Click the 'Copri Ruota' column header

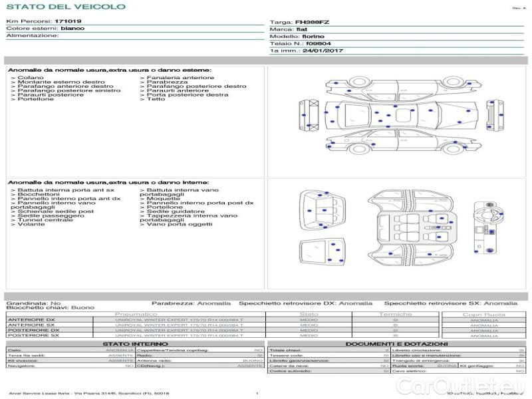[484, 315]
